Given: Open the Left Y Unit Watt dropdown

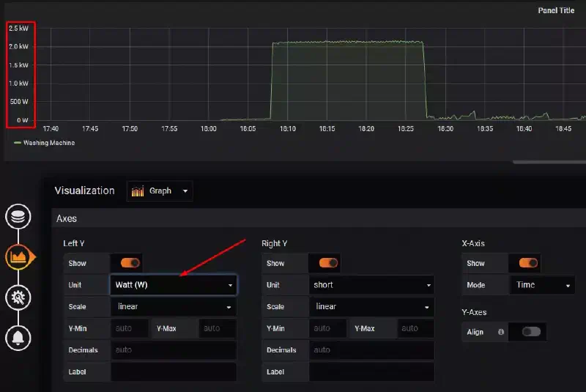Looking at the screenshot, I should 174,285.
